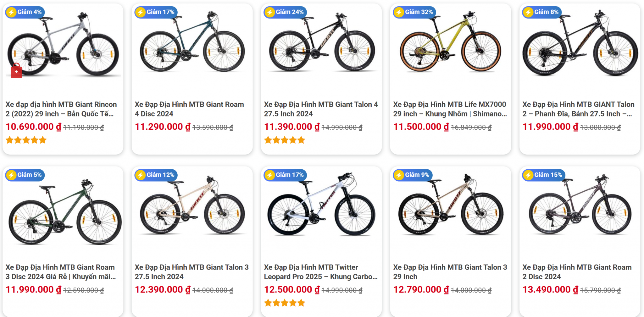The image size is (644, 317).
Task: Click the Giảm 12% discount badge
Action: (x=156, y=175)
